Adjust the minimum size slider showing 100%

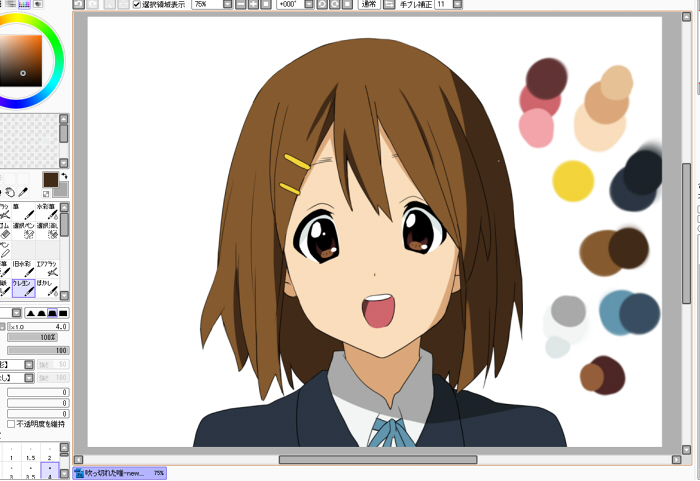[32, 337]
